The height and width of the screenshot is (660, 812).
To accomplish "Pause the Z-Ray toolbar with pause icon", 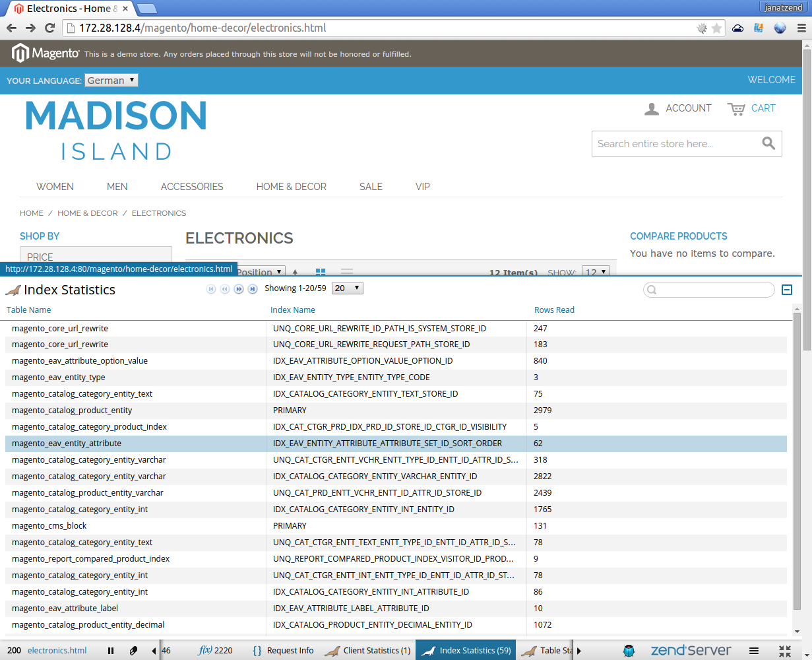I will (x=111, y=651).
